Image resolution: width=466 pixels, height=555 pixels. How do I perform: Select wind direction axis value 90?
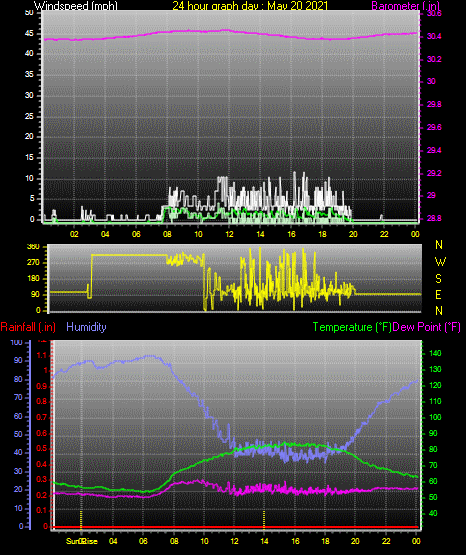coord(36,294)
